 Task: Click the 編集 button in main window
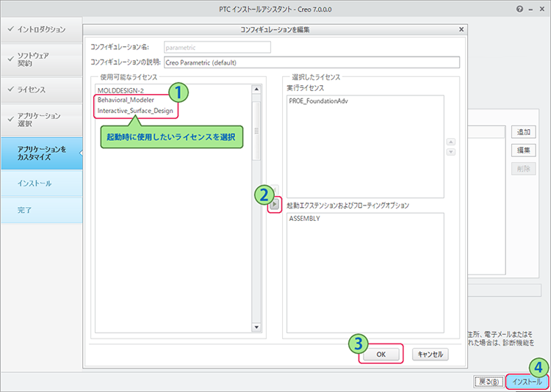coord(523,150)
